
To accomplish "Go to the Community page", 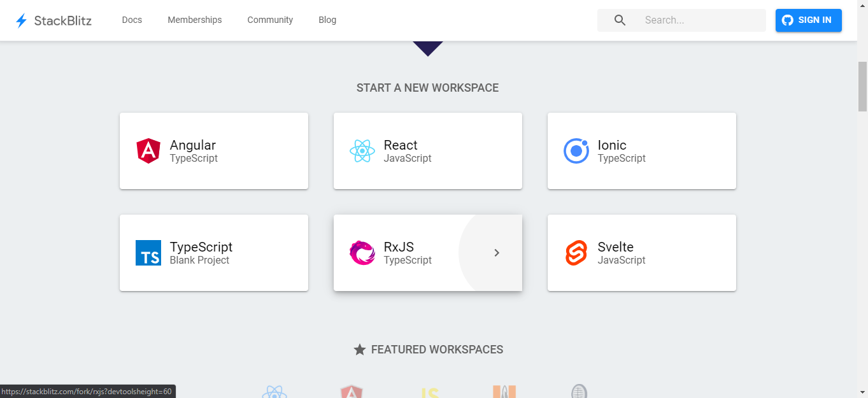I will point(270,20).
